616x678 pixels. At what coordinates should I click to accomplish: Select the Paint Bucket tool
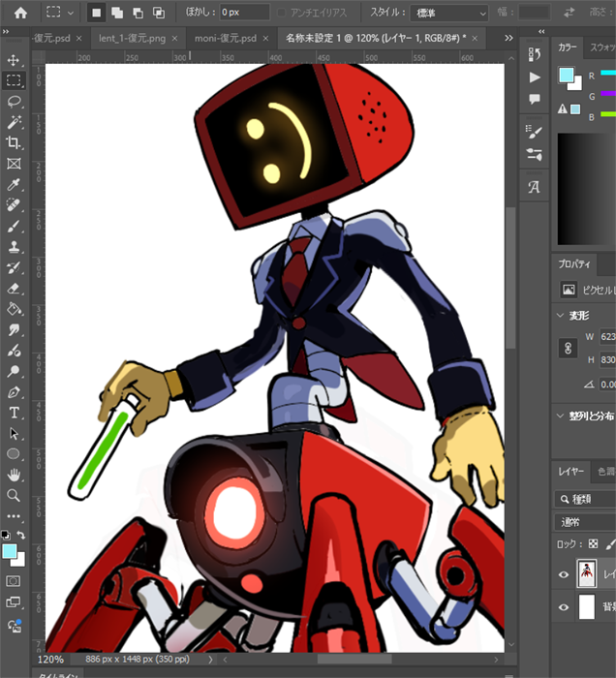(14, 309)
